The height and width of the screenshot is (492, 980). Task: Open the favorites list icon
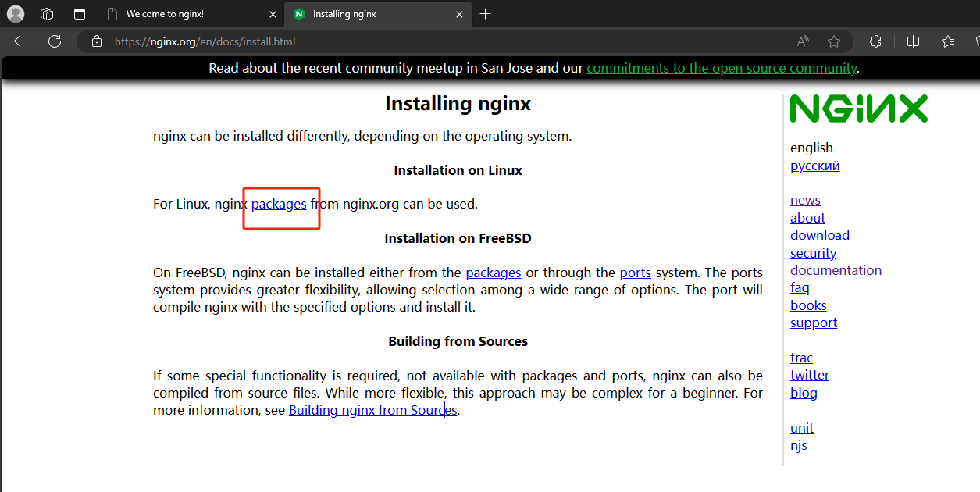(x=948, y=41)
